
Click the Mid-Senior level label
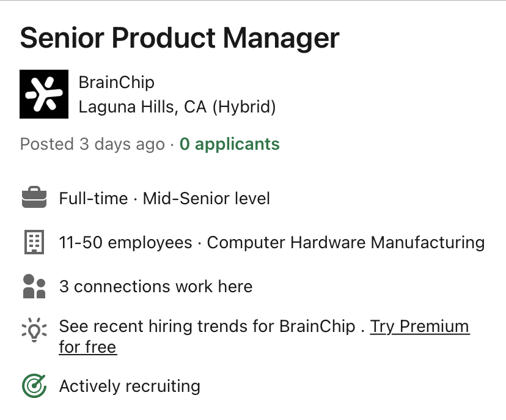207,199
